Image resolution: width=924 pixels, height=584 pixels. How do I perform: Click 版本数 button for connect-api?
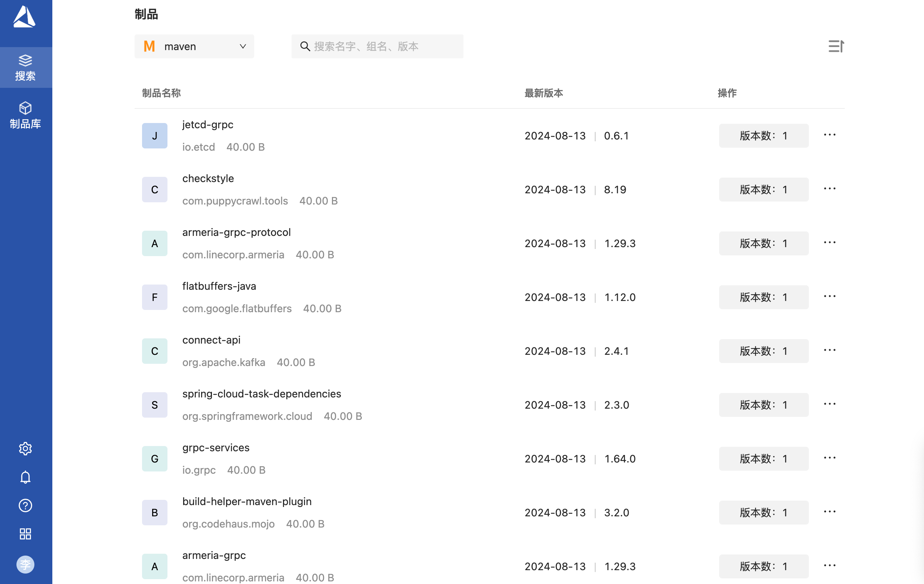pos(764,351)
